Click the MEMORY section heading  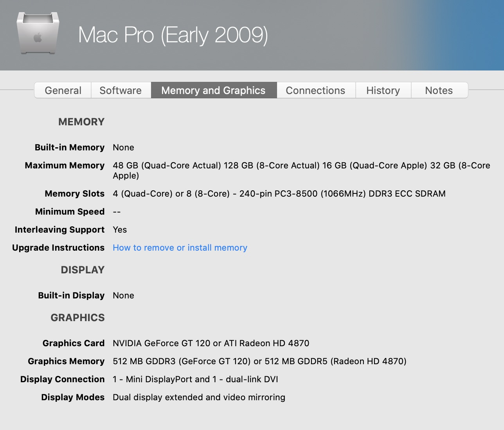pos(81,122)
